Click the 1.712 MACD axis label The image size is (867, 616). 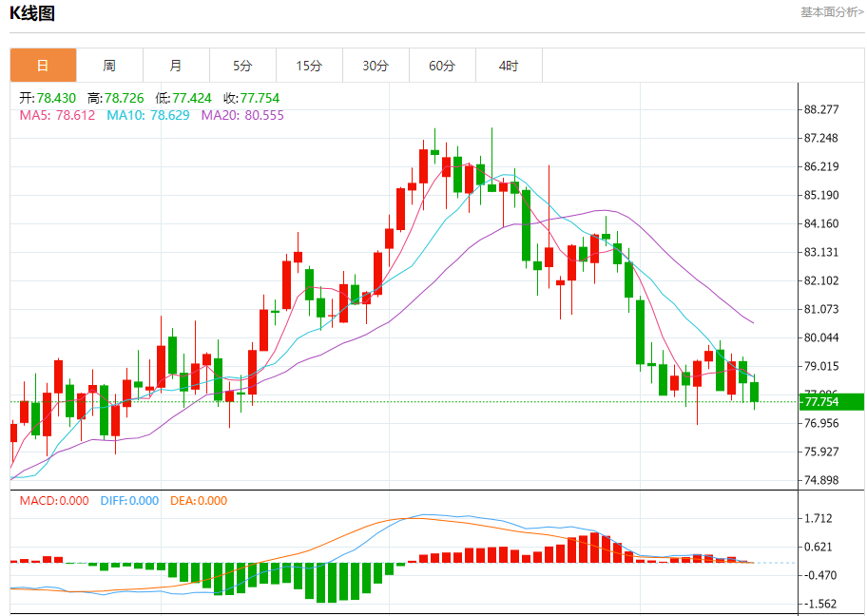[819, 519]
